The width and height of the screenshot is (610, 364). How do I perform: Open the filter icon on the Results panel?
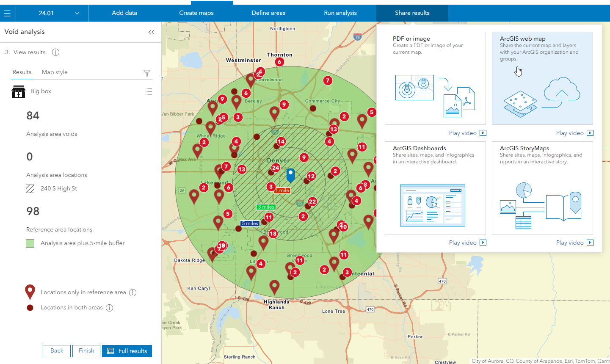tap(147, 73)
